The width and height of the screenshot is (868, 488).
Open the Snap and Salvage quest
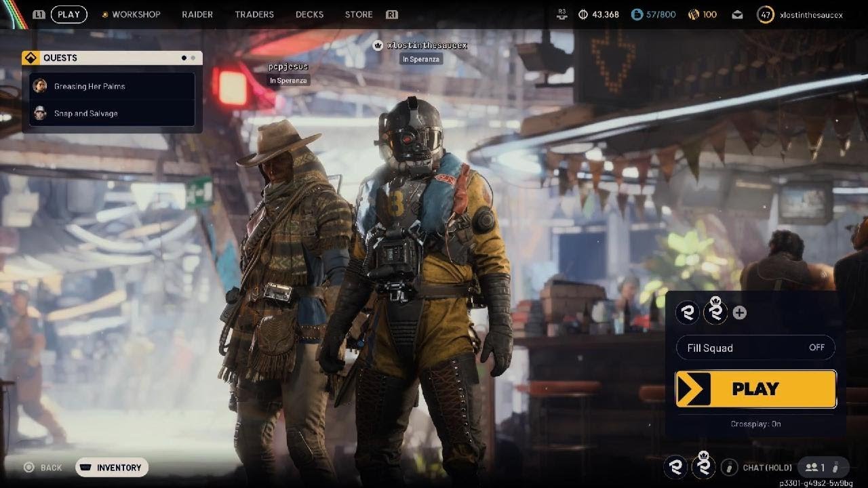113,113
